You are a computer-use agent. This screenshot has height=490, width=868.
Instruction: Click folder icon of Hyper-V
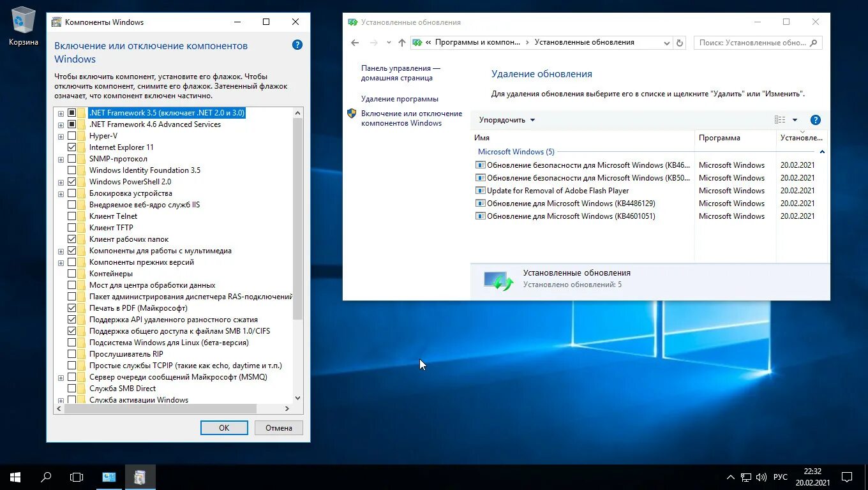81,136
